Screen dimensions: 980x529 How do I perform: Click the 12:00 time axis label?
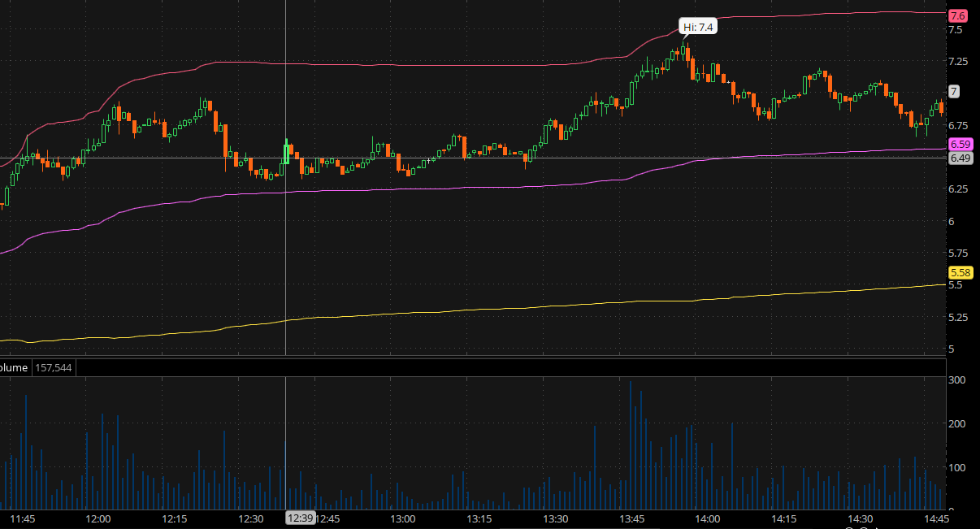pyautogui.click(x=98, y=518)
